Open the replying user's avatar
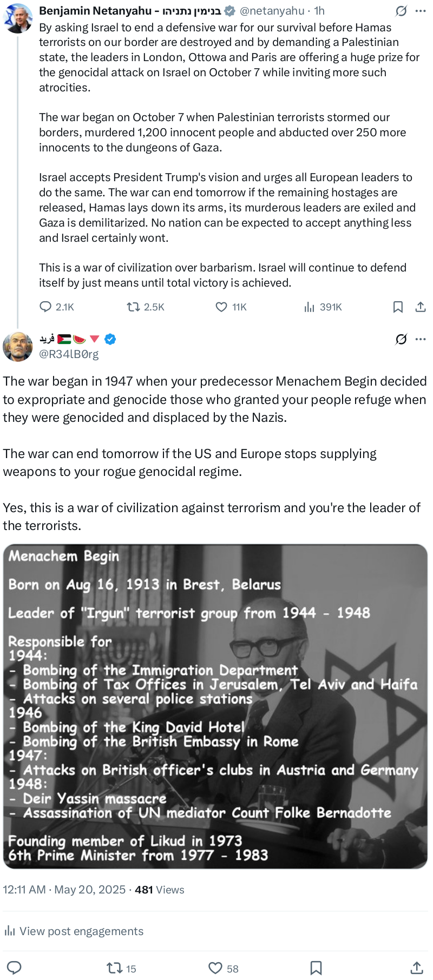The height and width of the screenshot is (980, 433). click(x=17, y=347)
